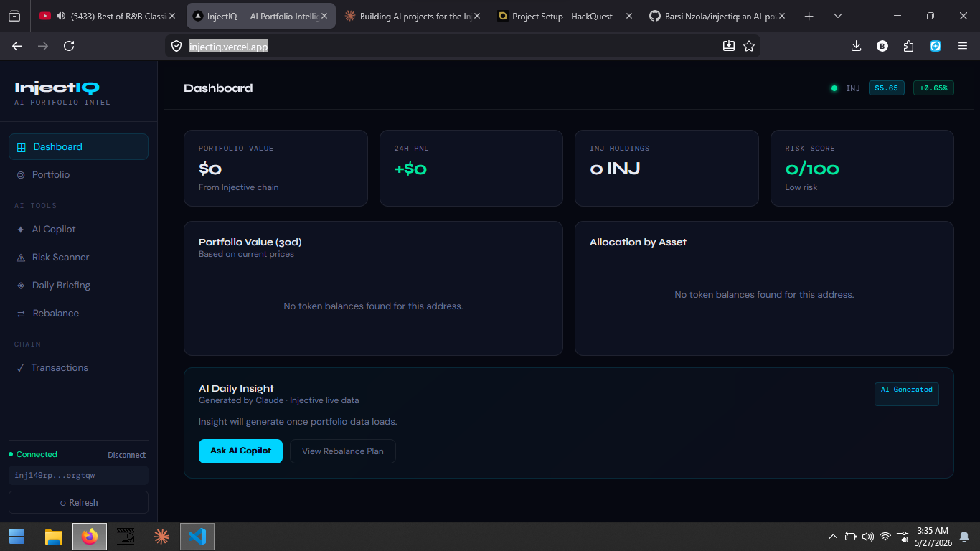Open the Windows Start menu
980x551 pixels.
(x=17, y=536)
